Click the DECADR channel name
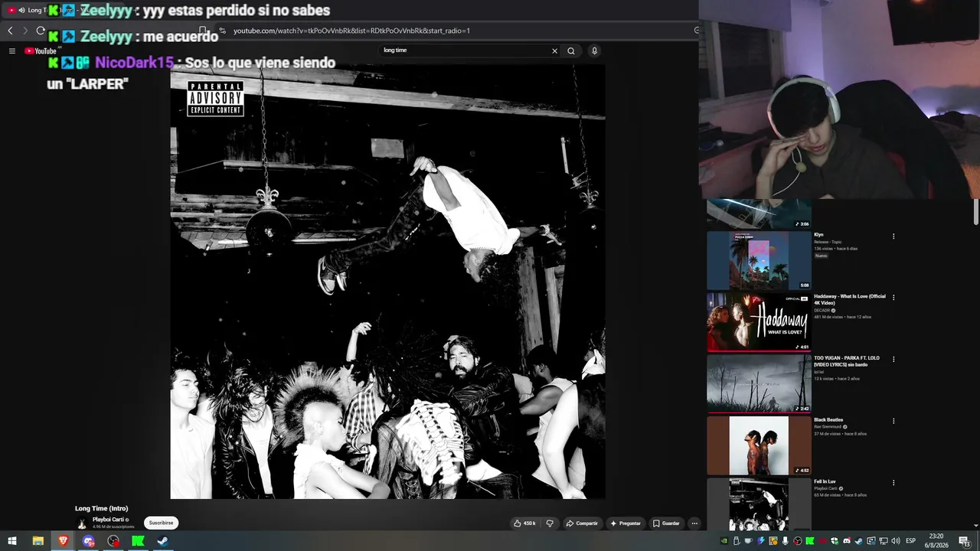The width and height of the screenshot is (980, 551). click(x=822, y=311)
